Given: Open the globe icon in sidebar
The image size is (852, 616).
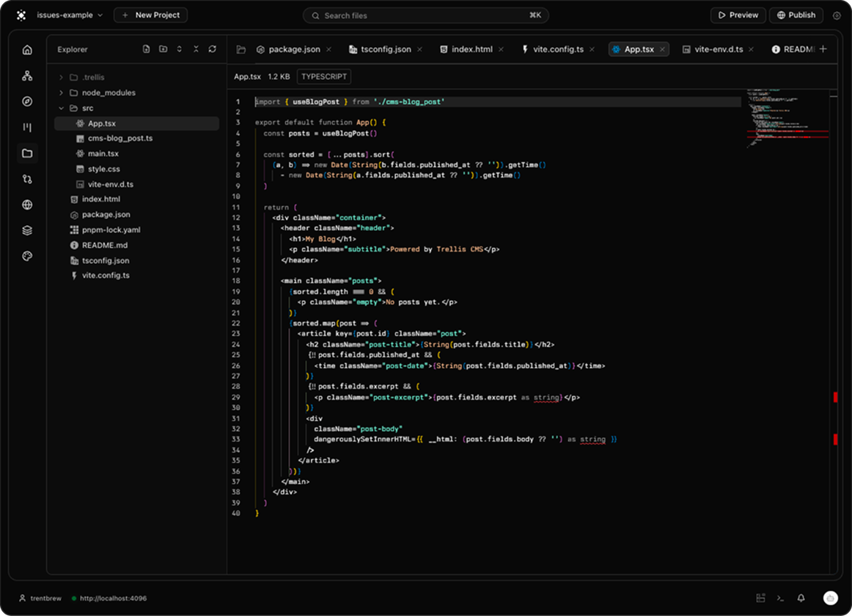Looking at the screenshot, I should 27,205.
